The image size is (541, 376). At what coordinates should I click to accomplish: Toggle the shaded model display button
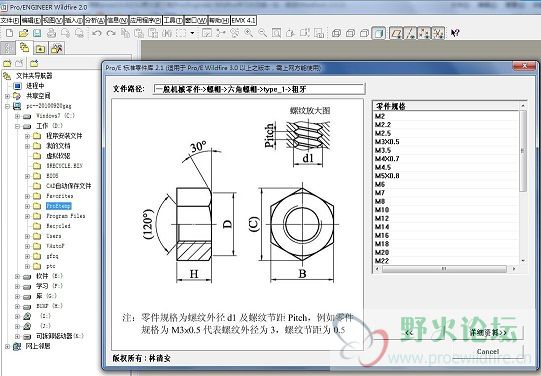coord(378,33)
